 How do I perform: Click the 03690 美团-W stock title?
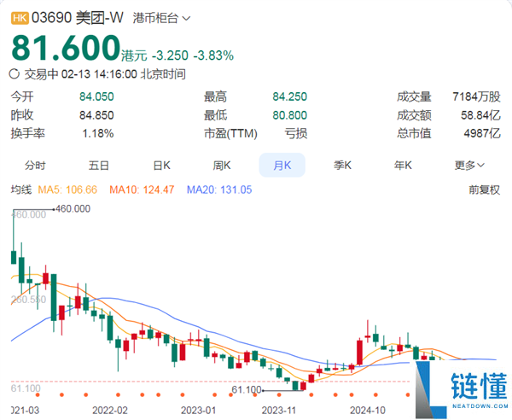coord(78,18)
